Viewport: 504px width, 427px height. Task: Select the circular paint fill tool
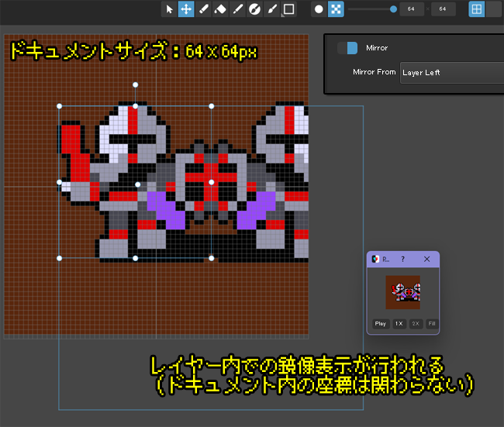pyautogui.click(x=254, y=9)
